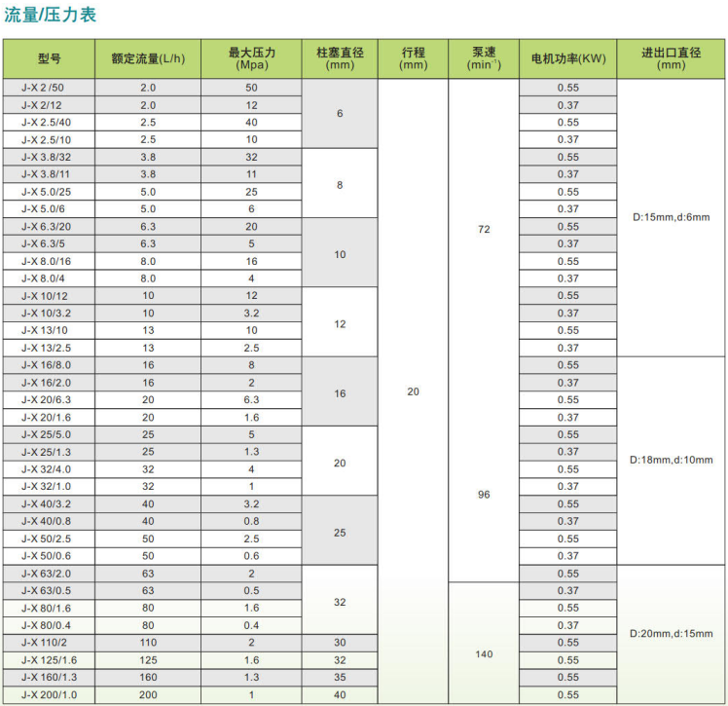728x706 pixels.
Task: Select model cell J-X 3.8/32
Action: point(50,158)
